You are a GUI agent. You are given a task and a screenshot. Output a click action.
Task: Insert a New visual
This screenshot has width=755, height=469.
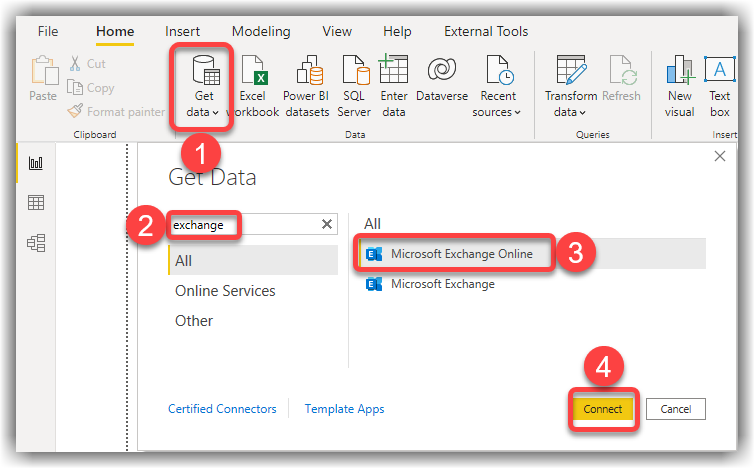tap(680, 86)
